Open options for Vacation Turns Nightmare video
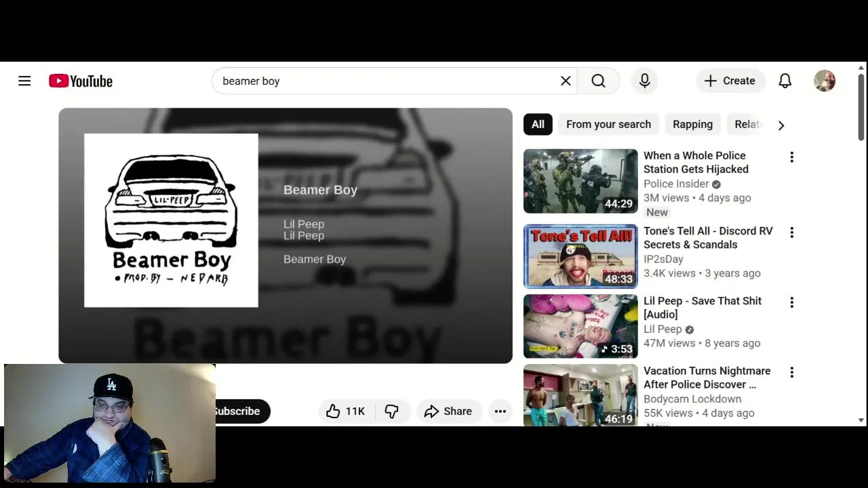 point(791,372)
